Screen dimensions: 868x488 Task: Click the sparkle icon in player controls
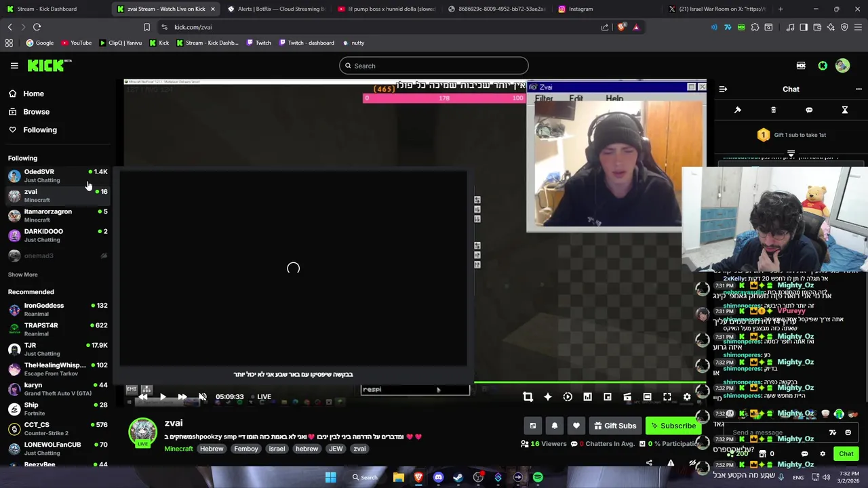click(547, 397)
